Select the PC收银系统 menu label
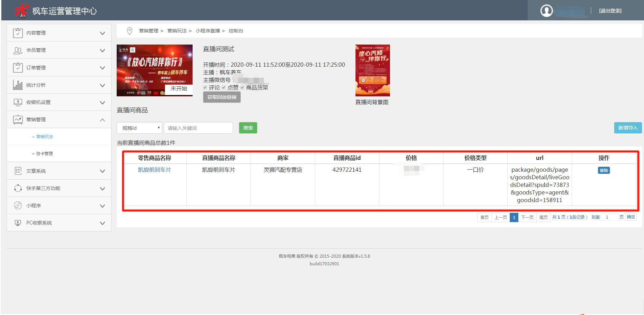 (x=39, y=223)
